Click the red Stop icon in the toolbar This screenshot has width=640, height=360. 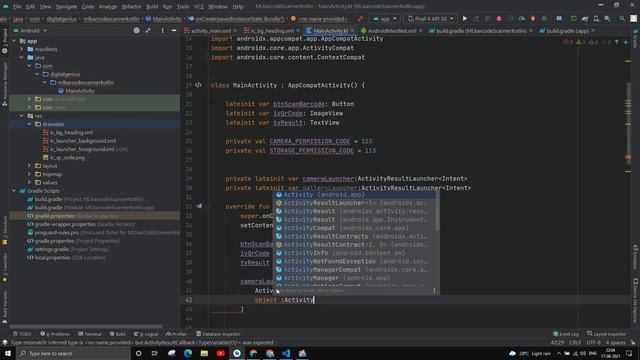click(x=499, y=18)
